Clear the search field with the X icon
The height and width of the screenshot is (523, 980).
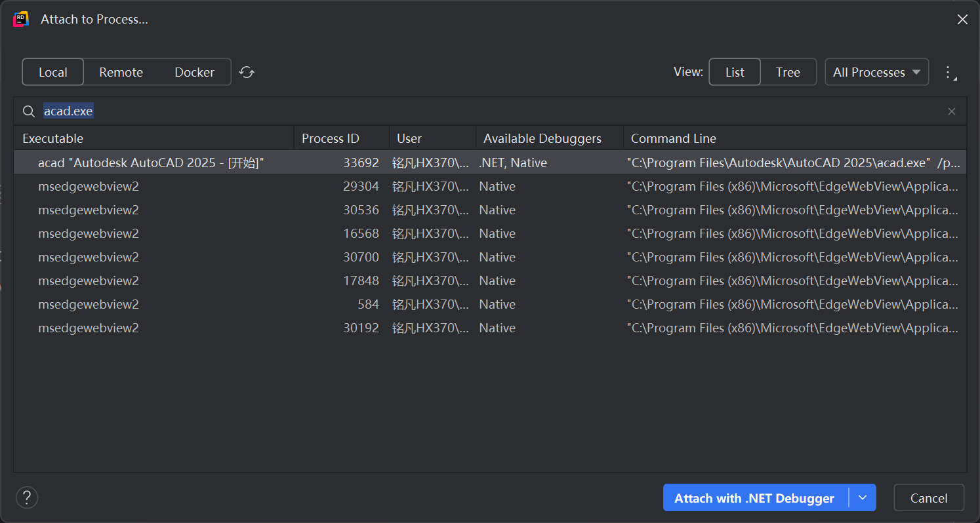tap(952, 111)
